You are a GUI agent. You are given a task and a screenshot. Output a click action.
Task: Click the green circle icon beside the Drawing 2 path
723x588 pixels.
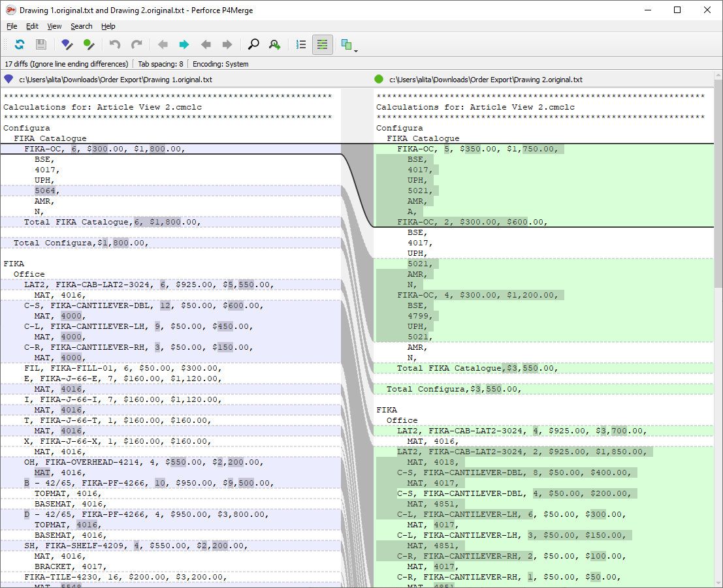379,79
